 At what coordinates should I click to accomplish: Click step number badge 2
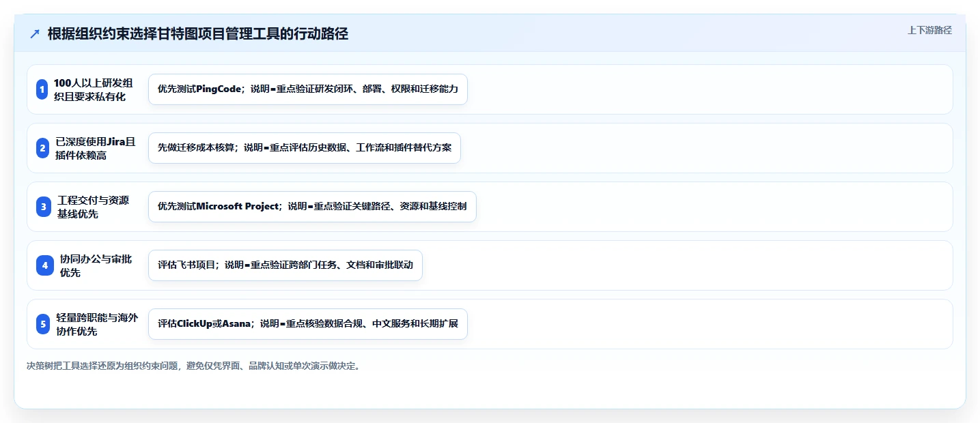click(x=42, y=148)
